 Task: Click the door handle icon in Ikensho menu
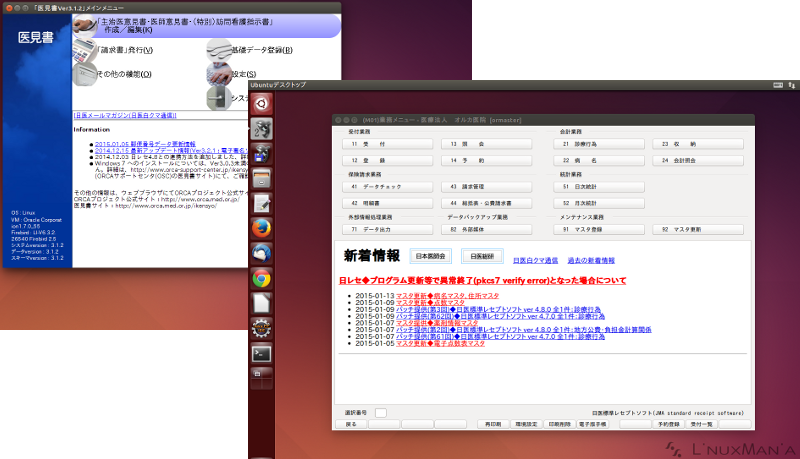pos(219,98)
